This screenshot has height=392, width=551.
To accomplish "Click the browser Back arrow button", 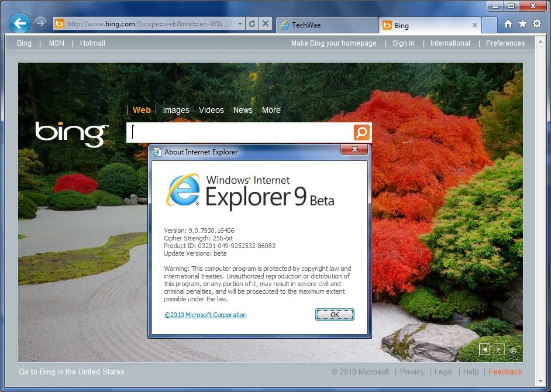I will pos(20,23).
